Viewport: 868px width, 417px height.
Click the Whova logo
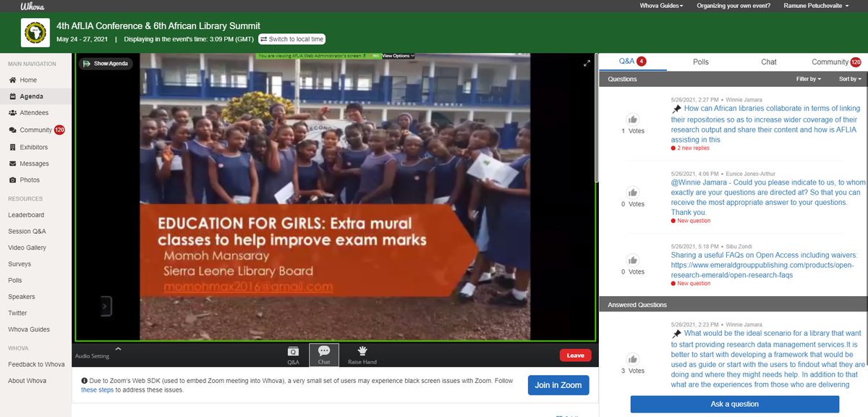coord(33,6)
